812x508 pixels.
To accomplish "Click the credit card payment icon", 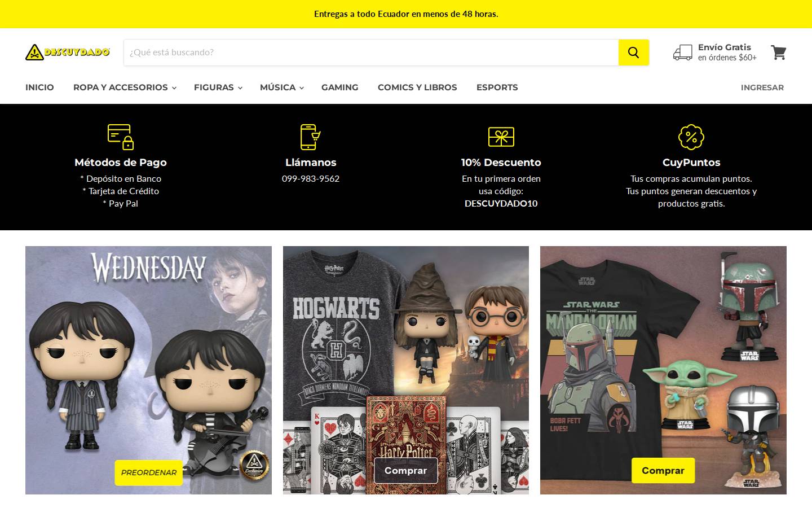I will coord(121,137).
